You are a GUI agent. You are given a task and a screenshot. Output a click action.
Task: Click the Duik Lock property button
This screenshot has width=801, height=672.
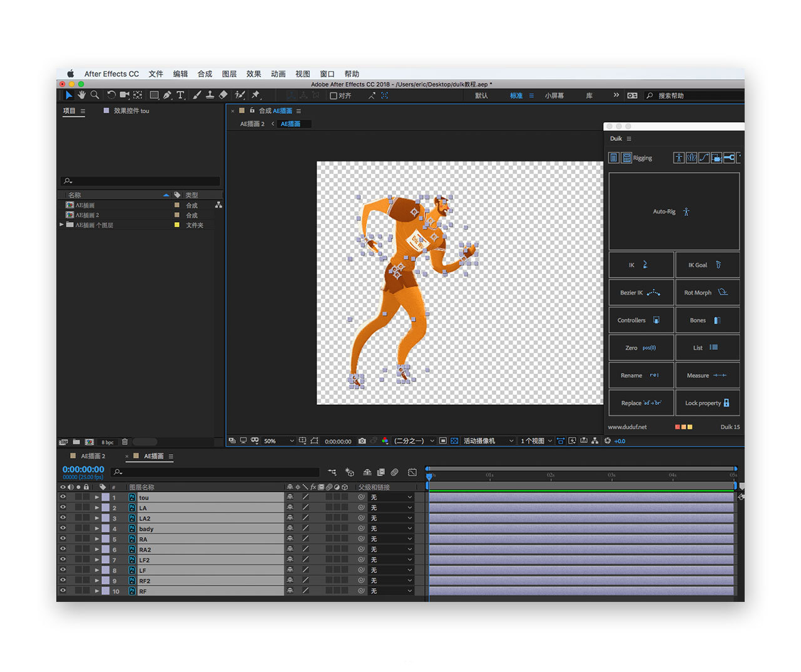point(708,403)
